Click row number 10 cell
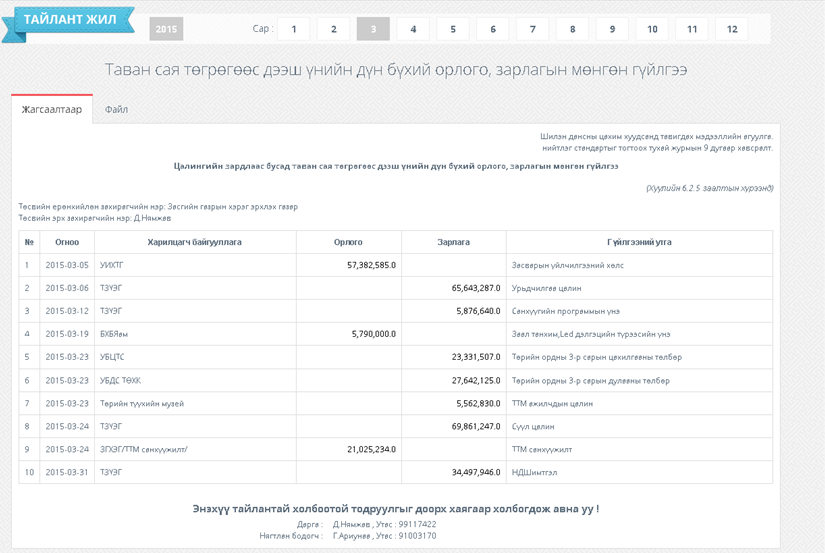This screenshot has width=825, height=553. pyautogui.click(x=29, y=472)
